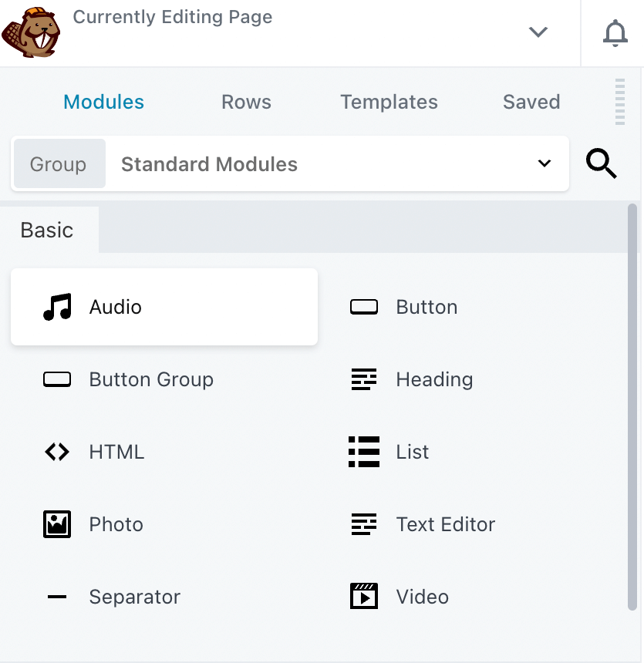
Task: Click the Photo module icon
Action: (57, 524)
